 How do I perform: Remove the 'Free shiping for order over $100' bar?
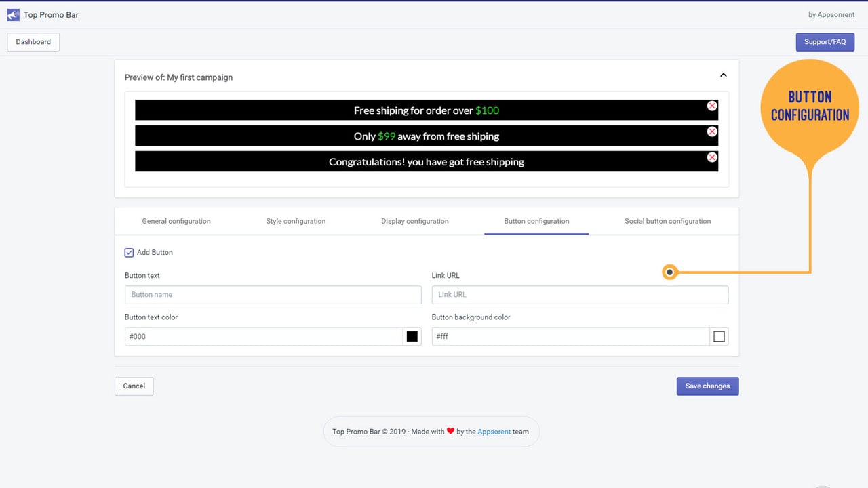click(712, 106)
